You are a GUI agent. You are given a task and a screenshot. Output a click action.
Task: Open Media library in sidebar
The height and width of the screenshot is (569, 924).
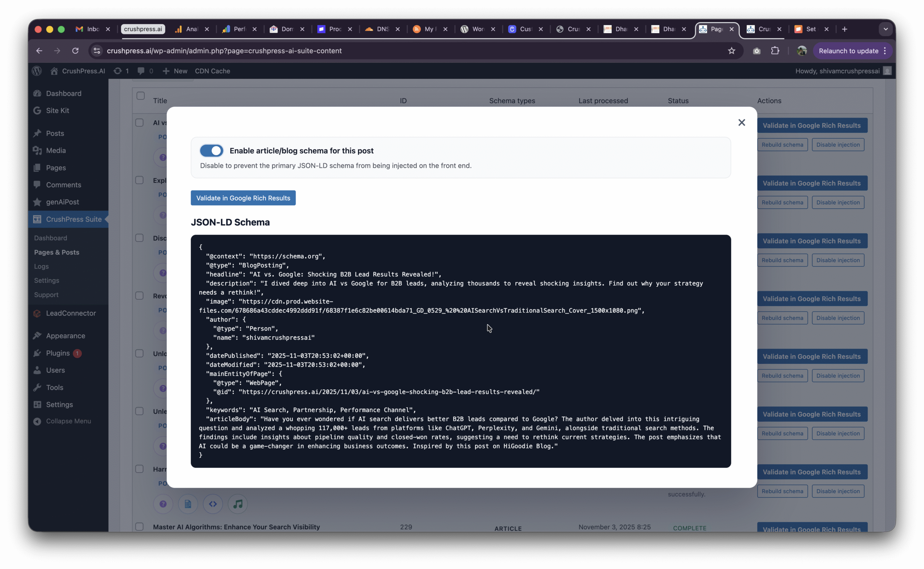tap(56, 150)
